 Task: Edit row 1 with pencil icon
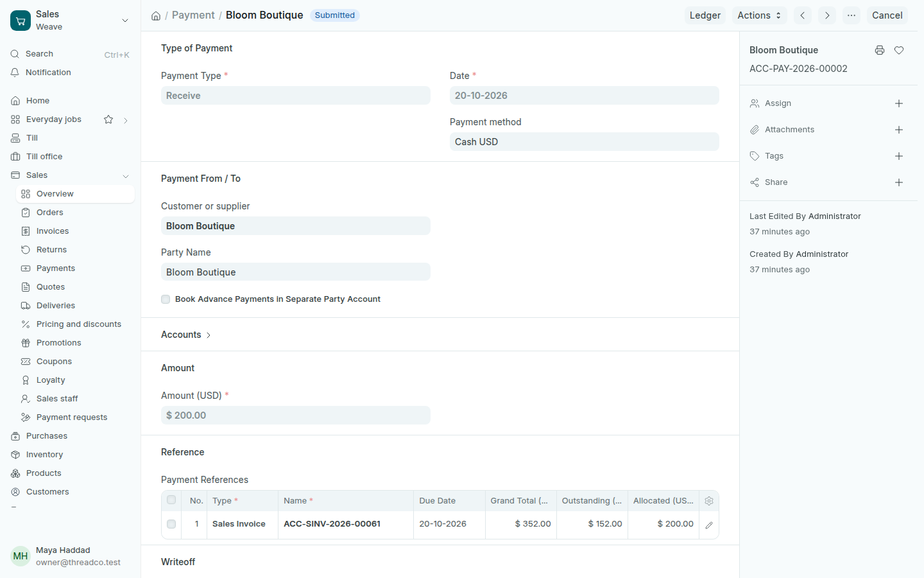(x=709, y=525)
